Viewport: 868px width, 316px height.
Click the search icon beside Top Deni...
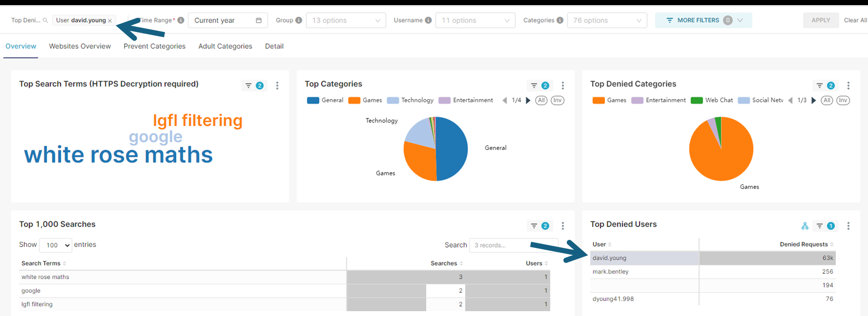coord(45,20)
